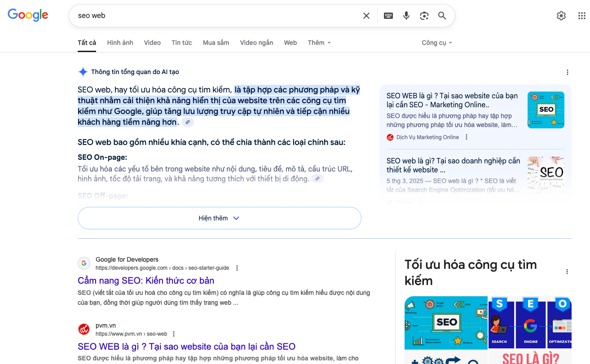
Task: Open the three-dot menu beside Dịch Vụ Marketing Online
Action: (467, 137)
